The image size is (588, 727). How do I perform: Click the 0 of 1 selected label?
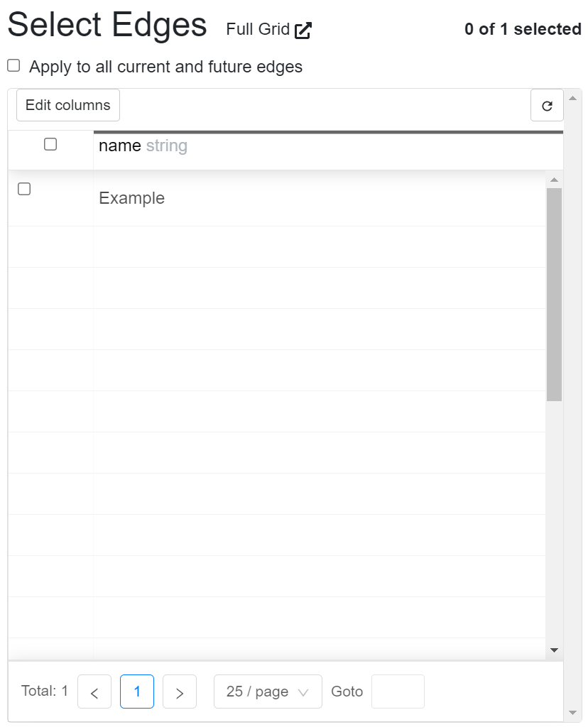coord(523,30)
